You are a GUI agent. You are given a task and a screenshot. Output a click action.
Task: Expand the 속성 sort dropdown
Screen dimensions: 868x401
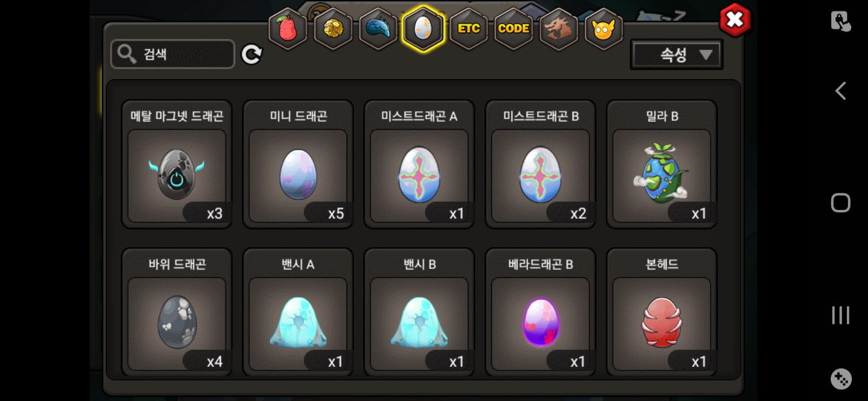click(x=677, y=55)
